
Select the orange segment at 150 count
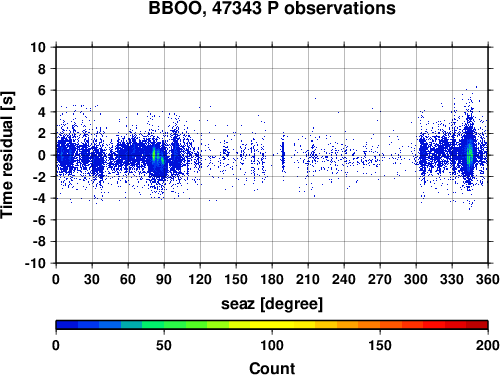pos(380,325)
